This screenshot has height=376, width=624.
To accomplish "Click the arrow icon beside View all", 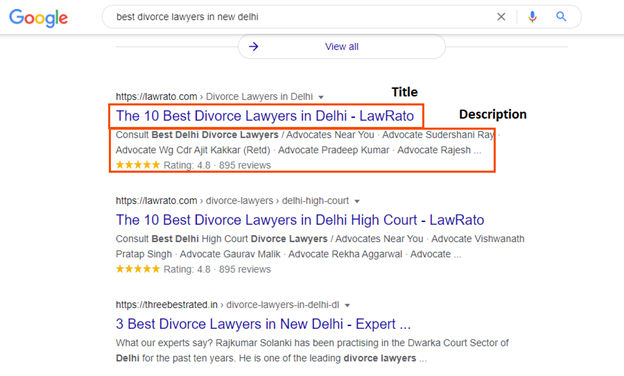I will pos(254,47).
